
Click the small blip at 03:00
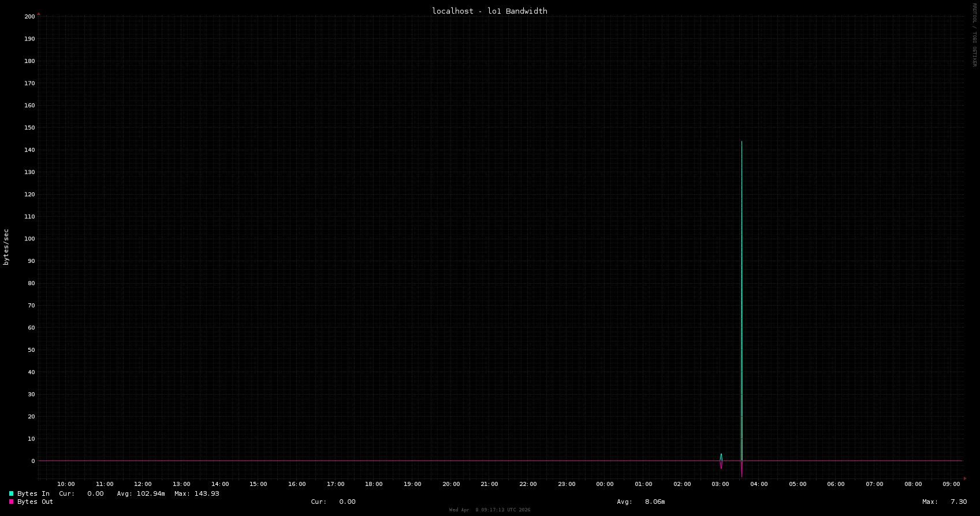pos(721,460)
